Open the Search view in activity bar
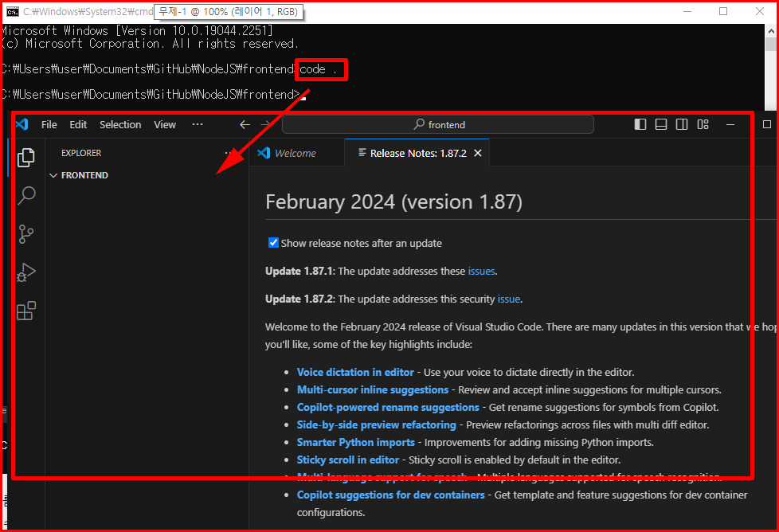 click(x=26, y=195)
